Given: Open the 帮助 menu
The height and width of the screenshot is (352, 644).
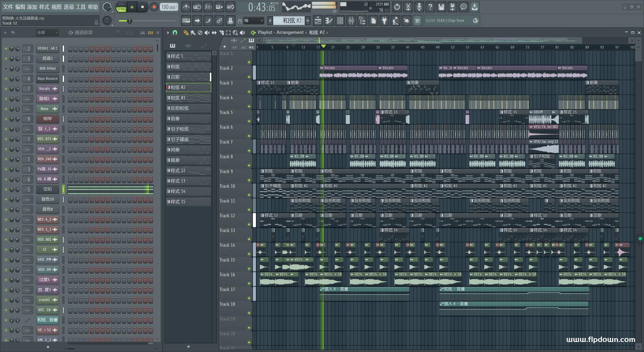Looking at the screenshot, I should tap(93, 7).
